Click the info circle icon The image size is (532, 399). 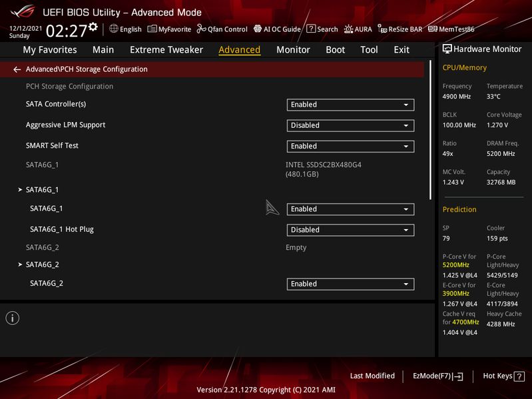(x=13, y=318)
